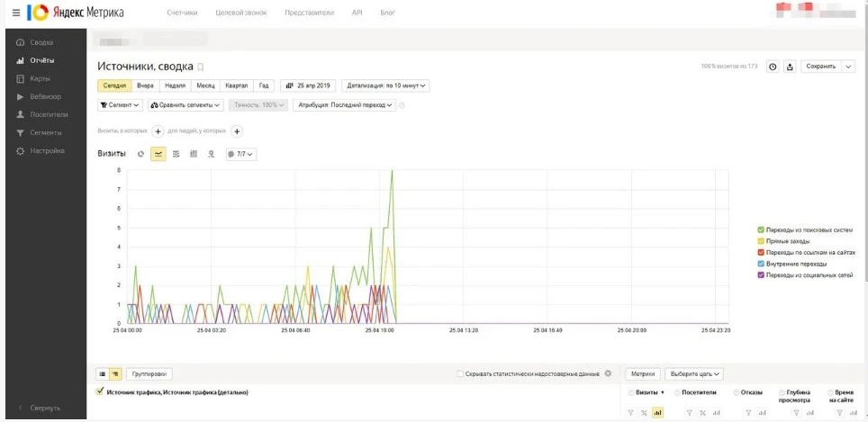Switch table to tree view
The width and height of the screenshot is (868, 422).
tap(115, 374)
